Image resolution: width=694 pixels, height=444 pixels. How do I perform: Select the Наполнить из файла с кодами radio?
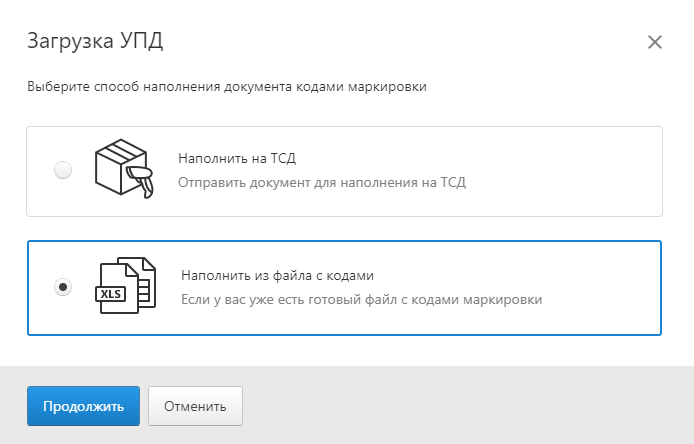[63, 287]
